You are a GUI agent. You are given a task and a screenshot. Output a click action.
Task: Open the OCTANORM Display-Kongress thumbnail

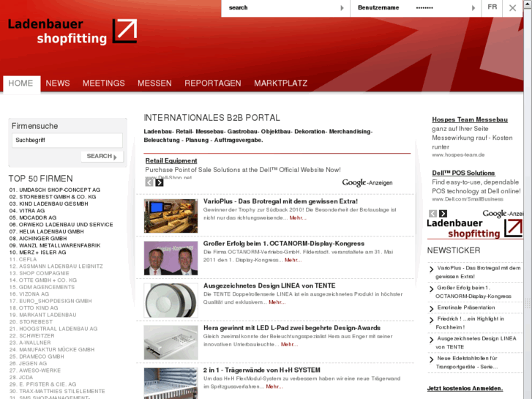(x=171, y=258)
